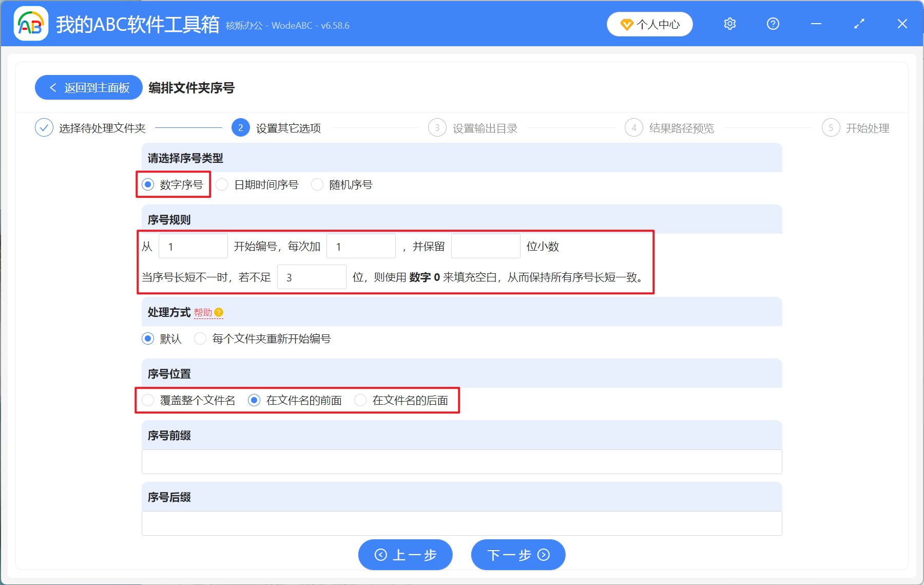Open settings via the gear icon

729,24
